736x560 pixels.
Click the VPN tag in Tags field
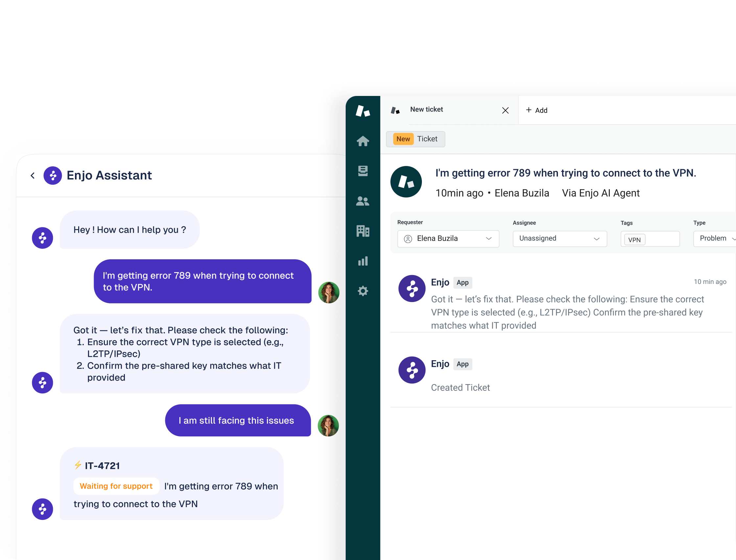click(x=634, y=240)
